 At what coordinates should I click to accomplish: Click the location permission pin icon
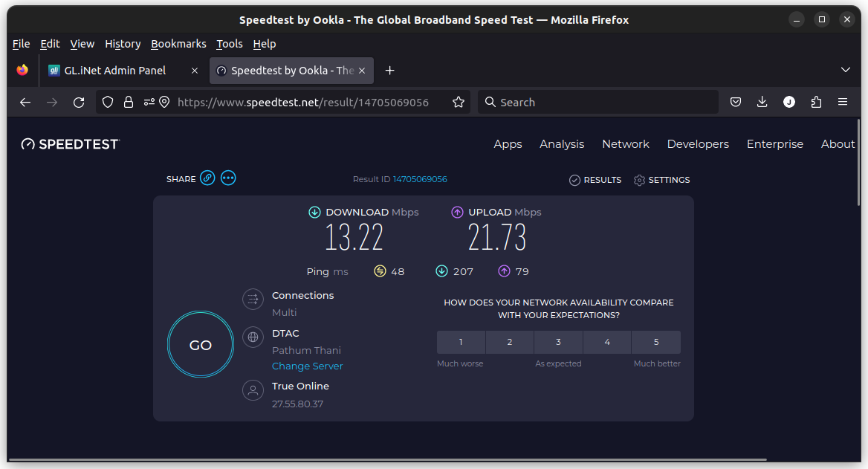pos(164,103)
